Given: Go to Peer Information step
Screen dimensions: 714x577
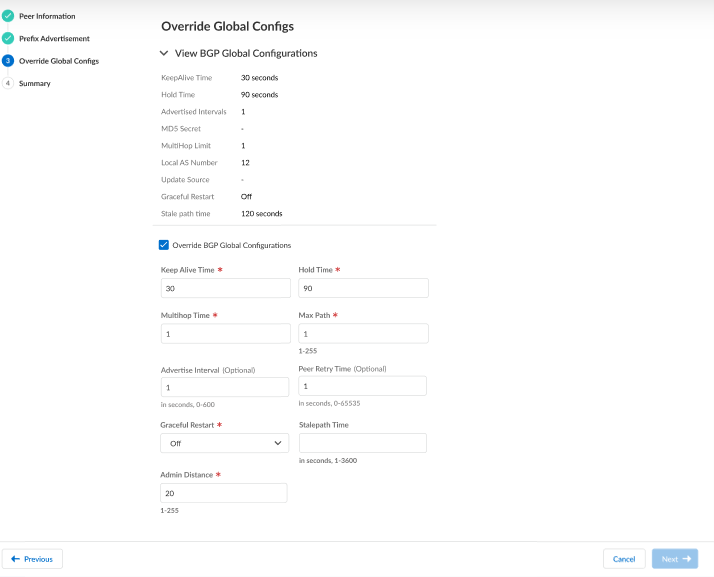Looking at the screenshot, I should pos(47,17).
